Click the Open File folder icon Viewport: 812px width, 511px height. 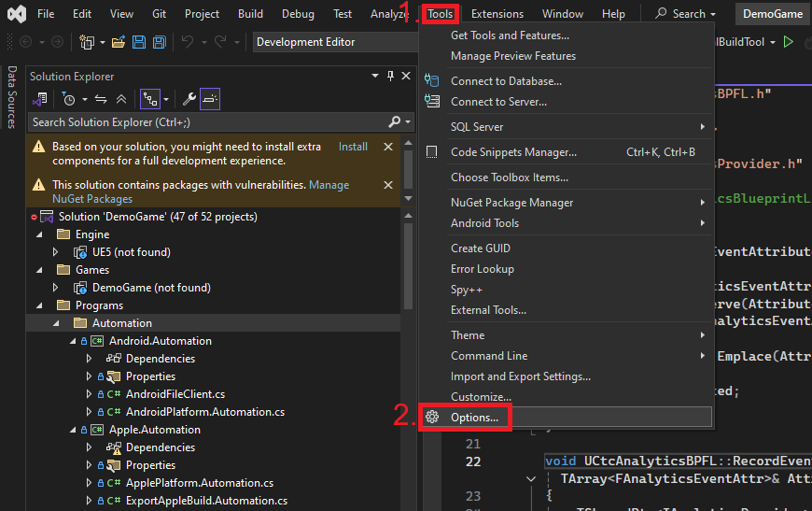coord(119,42)
